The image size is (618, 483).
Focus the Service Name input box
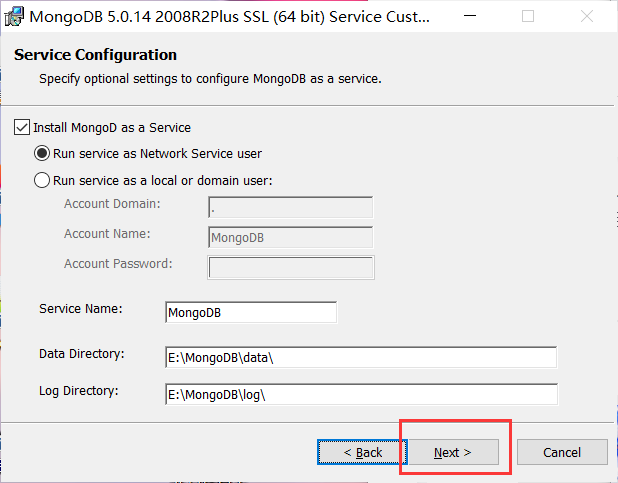251,312
